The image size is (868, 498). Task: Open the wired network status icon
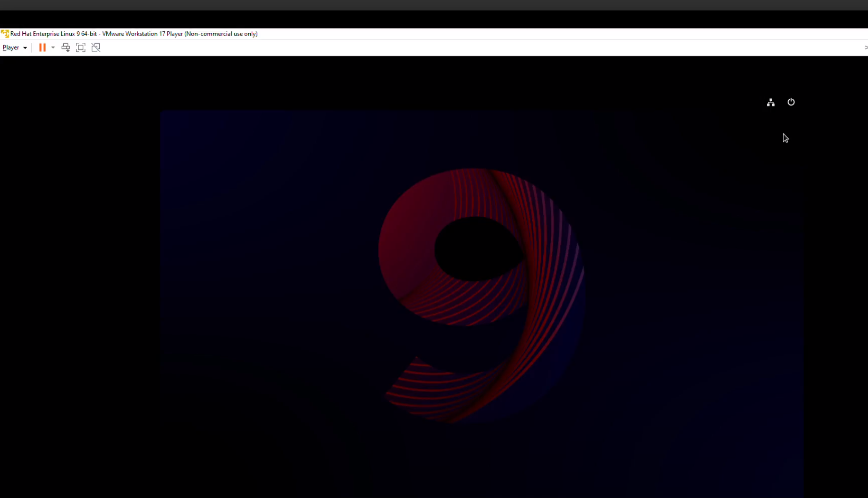[x=771, y=102]
